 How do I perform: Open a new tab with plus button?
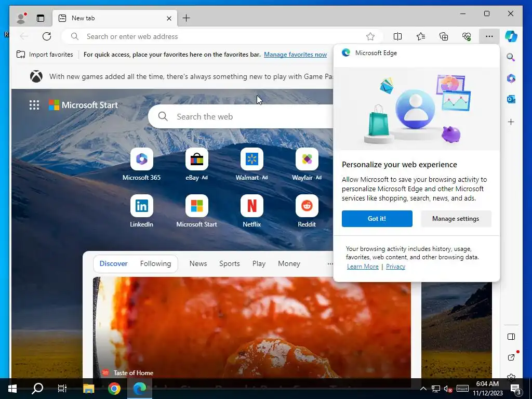point(187,18)
